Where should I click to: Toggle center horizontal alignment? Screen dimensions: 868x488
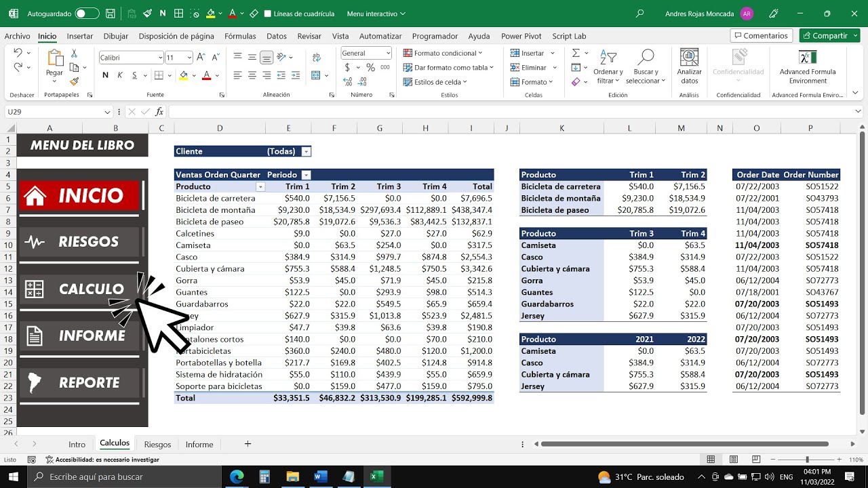(252, 75)
